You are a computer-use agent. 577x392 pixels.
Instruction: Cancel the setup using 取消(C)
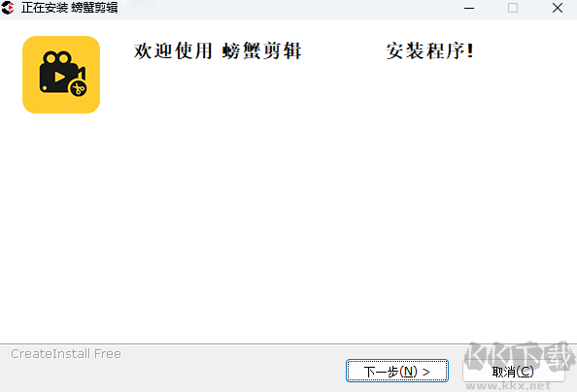point(513,371)
